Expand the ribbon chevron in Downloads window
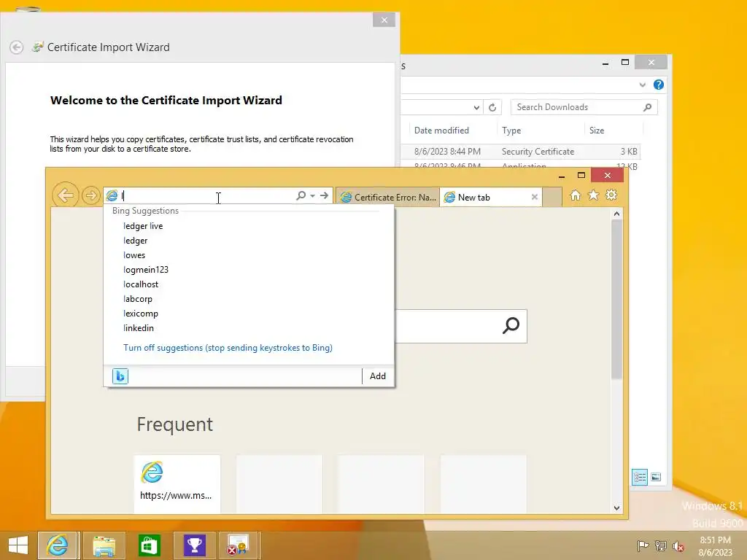Image resolution: width=747 pixels, height=560 pixels. 642,85
